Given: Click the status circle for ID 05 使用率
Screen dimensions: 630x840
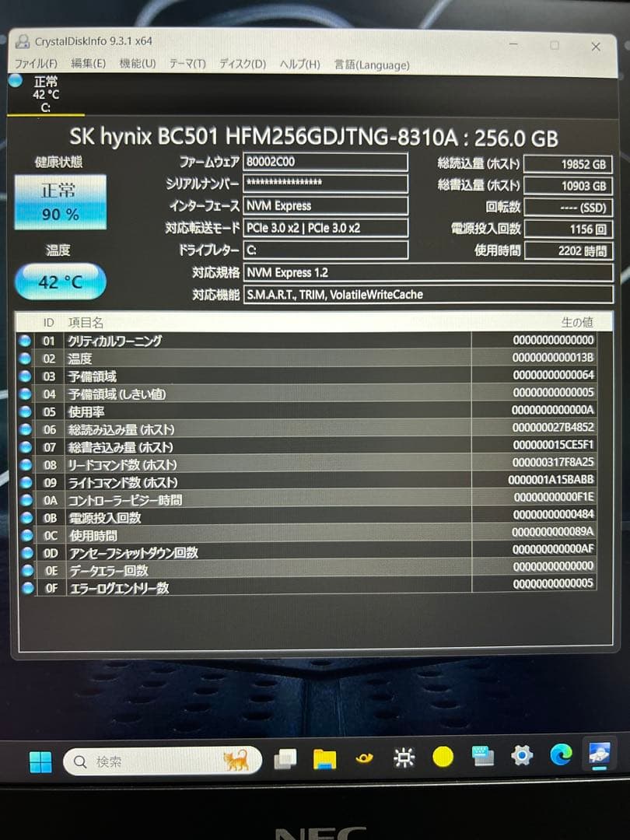Looking at the screenshot, I should pyautogui.click(x=25, y=411).
